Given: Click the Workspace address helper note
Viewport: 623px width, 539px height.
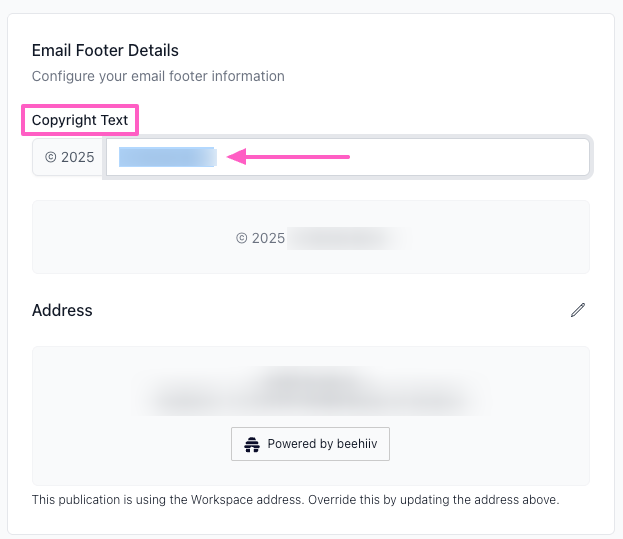Looking at the screenshot, I should click(x=295, y=498).
